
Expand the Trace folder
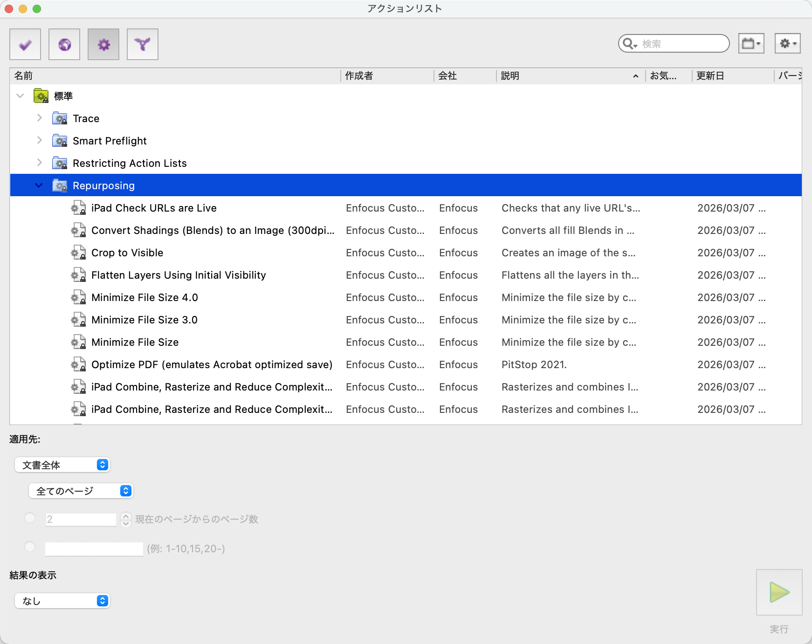coord(40,118)
